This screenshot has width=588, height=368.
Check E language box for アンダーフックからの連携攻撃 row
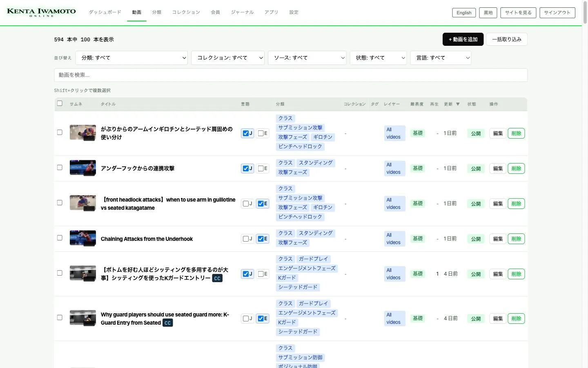(261, 168)
